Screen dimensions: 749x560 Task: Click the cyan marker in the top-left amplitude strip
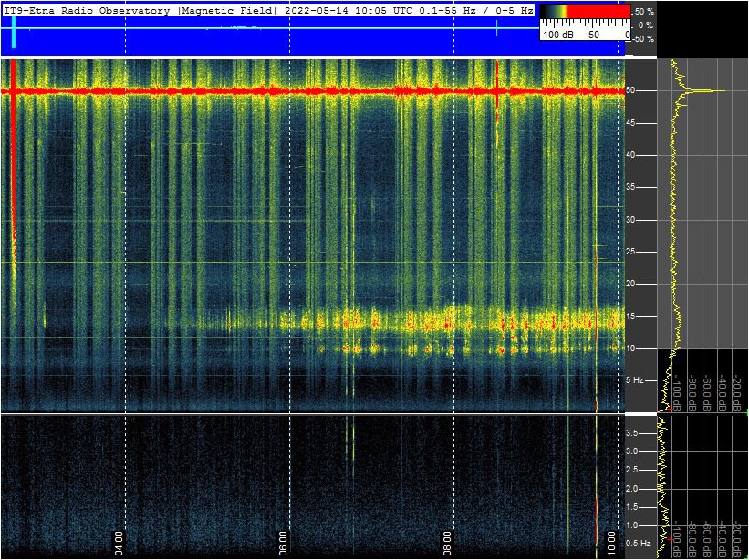[14, 32]
